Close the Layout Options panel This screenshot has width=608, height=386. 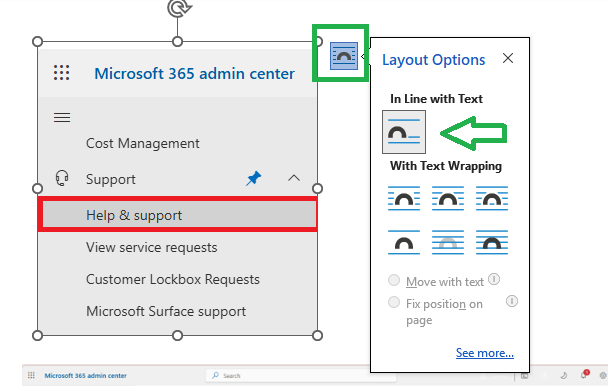click(x=508, y=58)
